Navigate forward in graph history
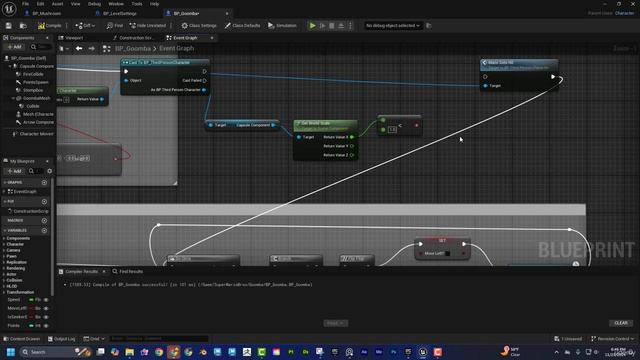Screen dimensions: 640x360 point(91,49)
